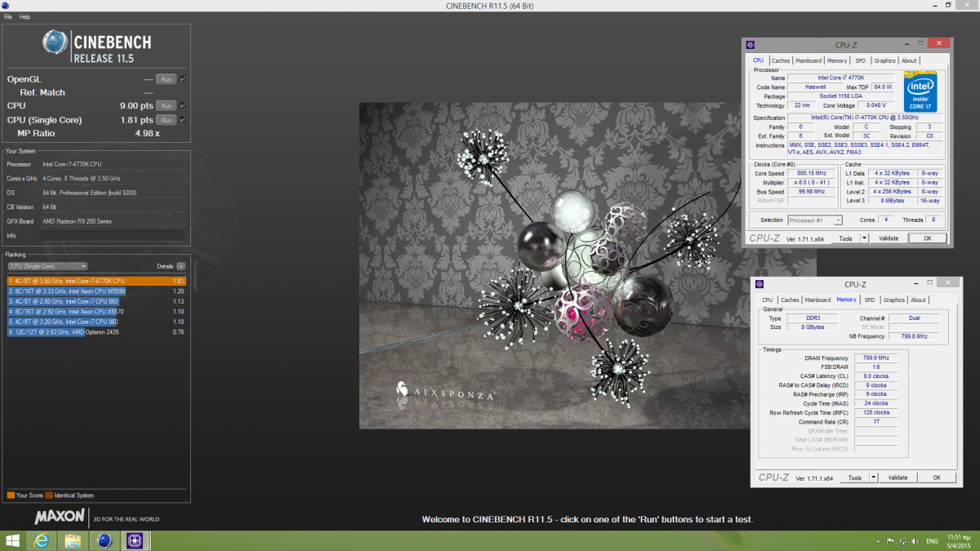Click ENG language indicator in tray
This screenshot has height=551, width=980.
click(x=933, y=541)
